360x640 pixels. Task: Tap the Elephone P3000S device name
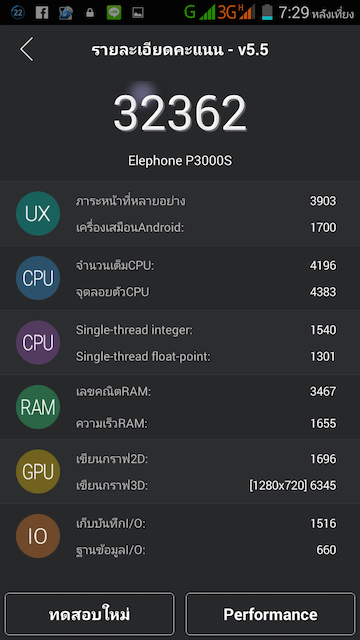point(180,160)
